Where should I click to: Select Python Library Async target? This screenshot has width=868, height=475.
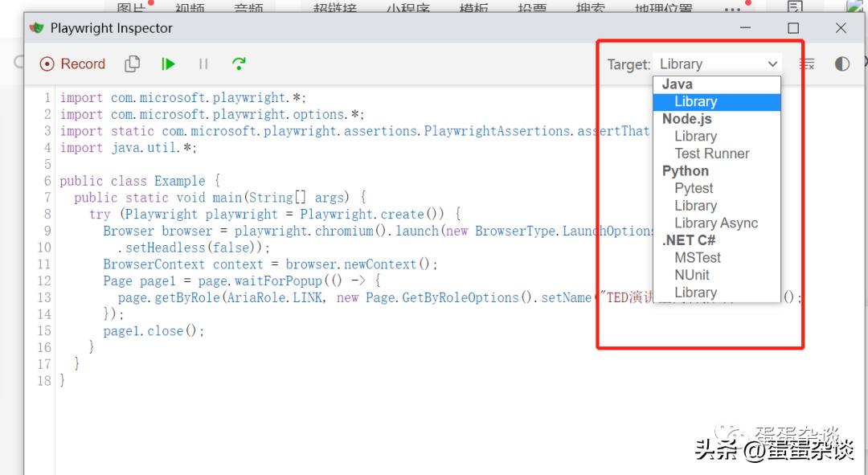tap(717, 223)
